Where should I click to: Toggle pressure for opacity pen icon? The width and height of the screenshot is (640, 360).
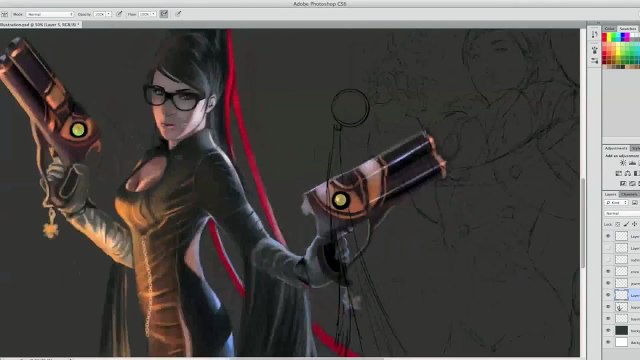click(119, 14)
